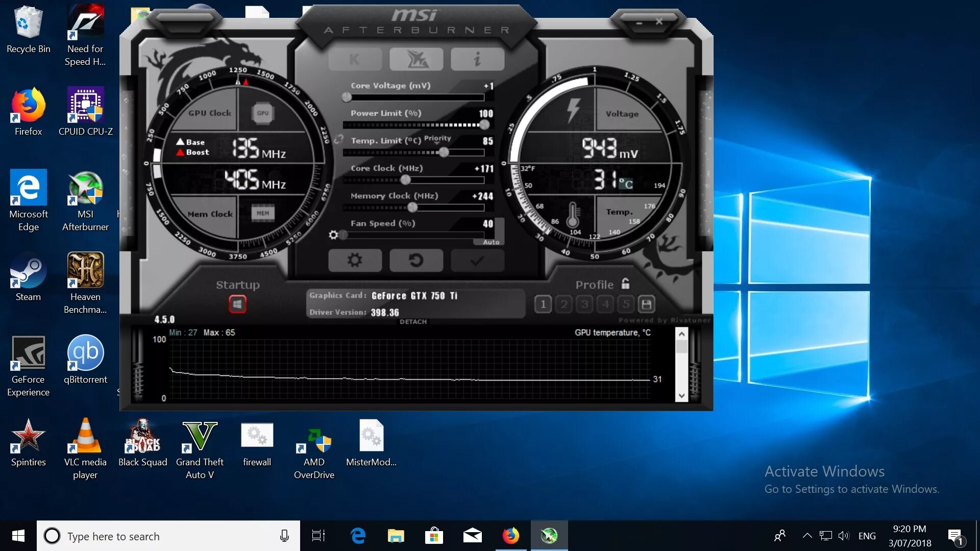Click the Memory Clock +244 value
Screen dimensions: 980x551
[x=483, y=196]
